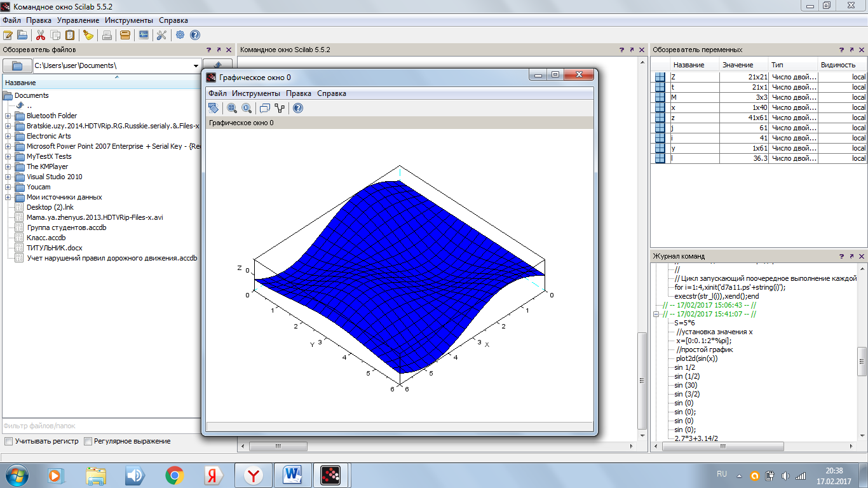868x488 pixels.
Task: Click the blue gear demos icon
Action: point(180,35)
